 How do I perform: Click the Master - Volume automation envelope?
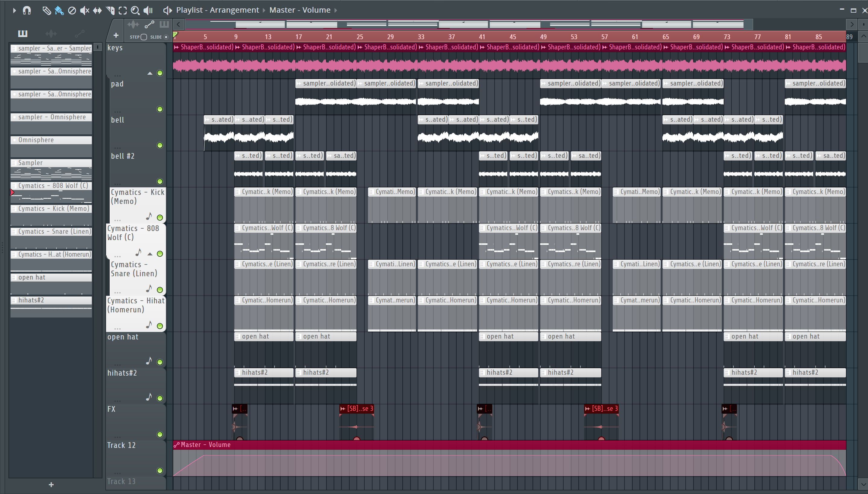tap(509, 463)
